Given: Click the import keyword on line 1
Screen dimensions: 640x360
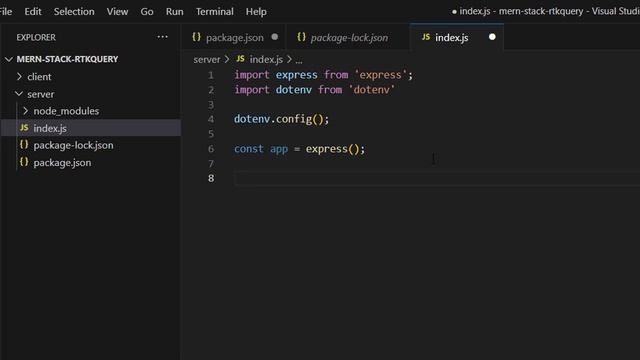Looking at the screenshot, I should [252, 75].
